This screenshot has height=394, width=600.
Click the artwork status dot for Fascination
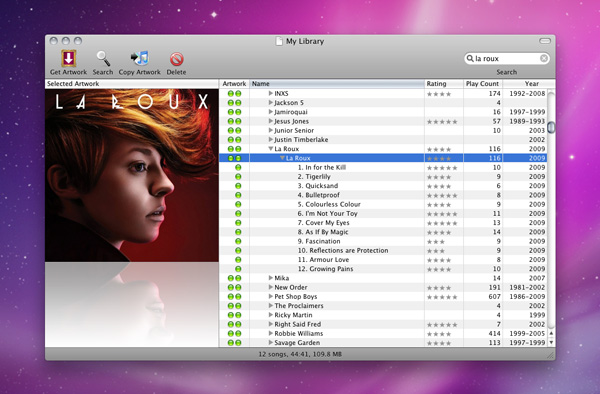[238, 241]
